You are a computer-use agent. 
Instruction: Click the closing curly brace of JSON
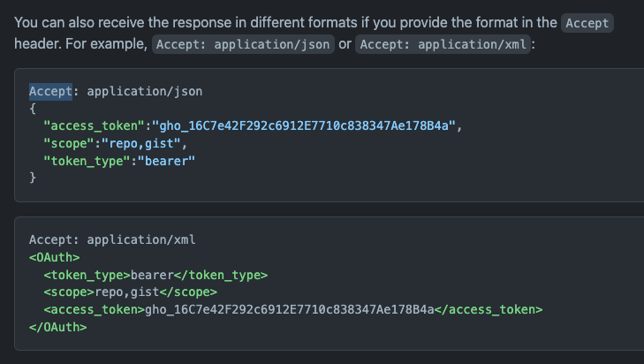click(33, 178)
